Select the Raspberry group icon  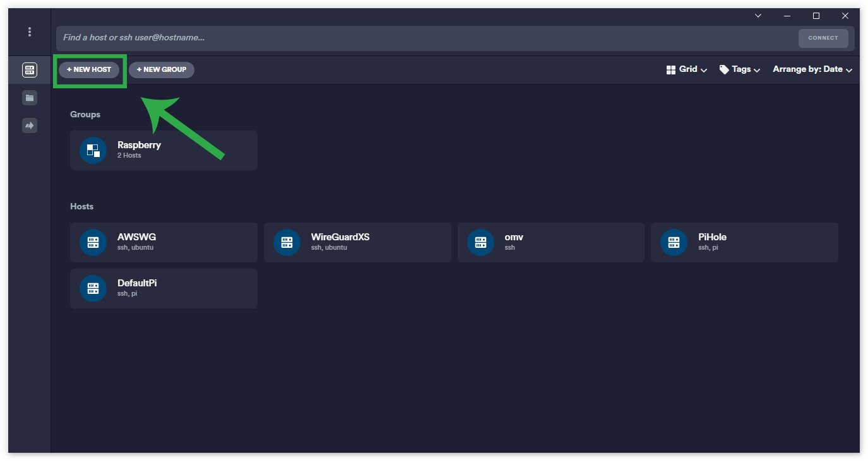(x=93, y=150)
